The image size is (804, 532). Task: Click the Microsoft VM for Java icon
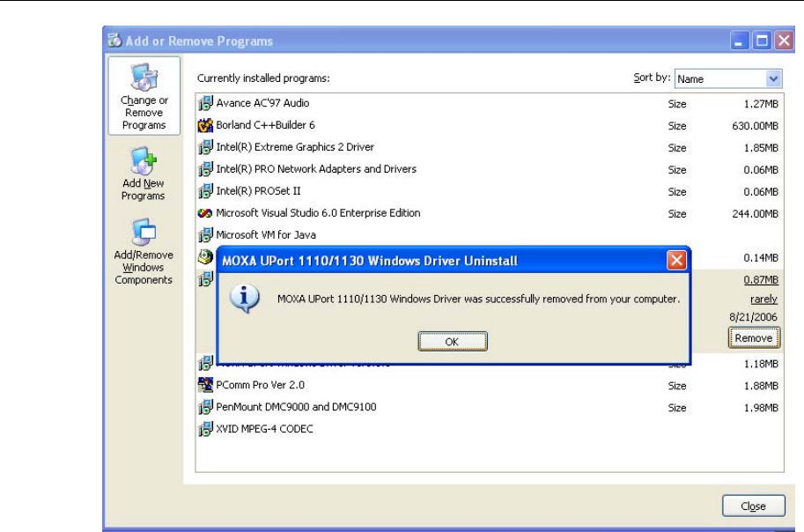(x=205, y=235)
